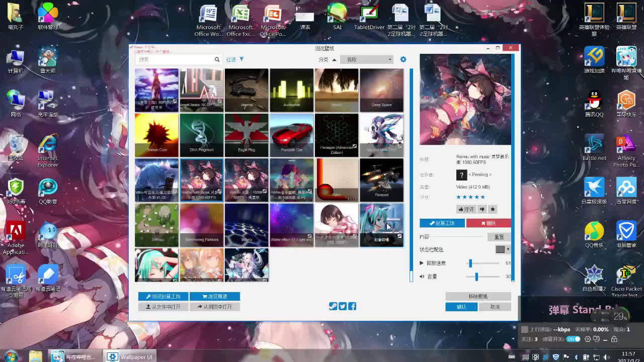This screenshot has height=362, width=644.
Task: Open the Steam link icon
Action: point(333,306)
